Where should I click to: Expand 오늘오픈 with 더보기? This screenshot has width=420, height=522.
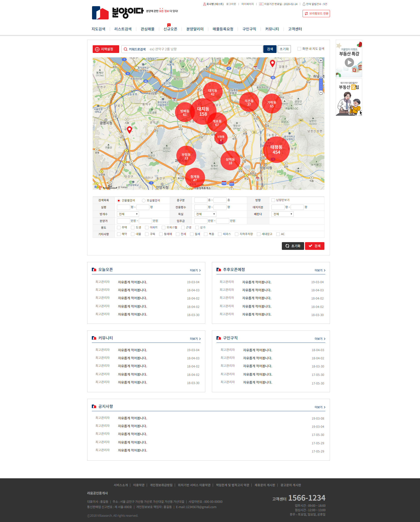coord(195,270)
